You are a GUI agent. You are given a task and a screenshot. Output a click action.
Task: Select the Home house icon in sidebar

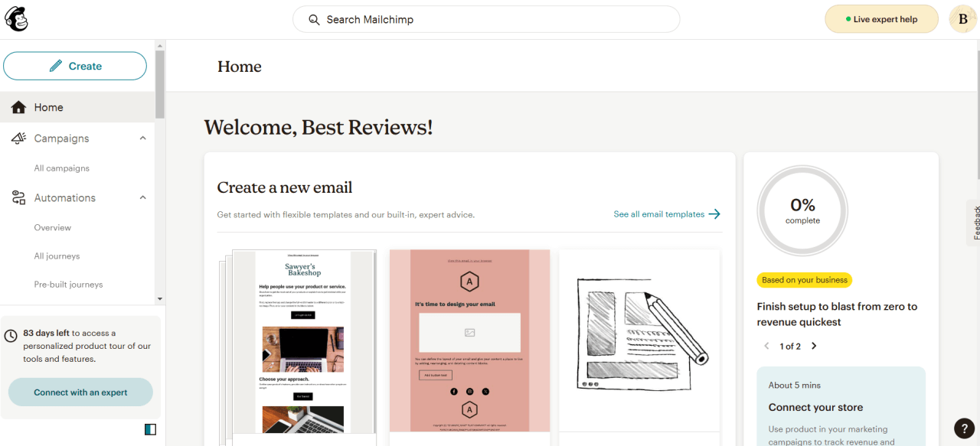pyautogui.click(x=18, y=107)
